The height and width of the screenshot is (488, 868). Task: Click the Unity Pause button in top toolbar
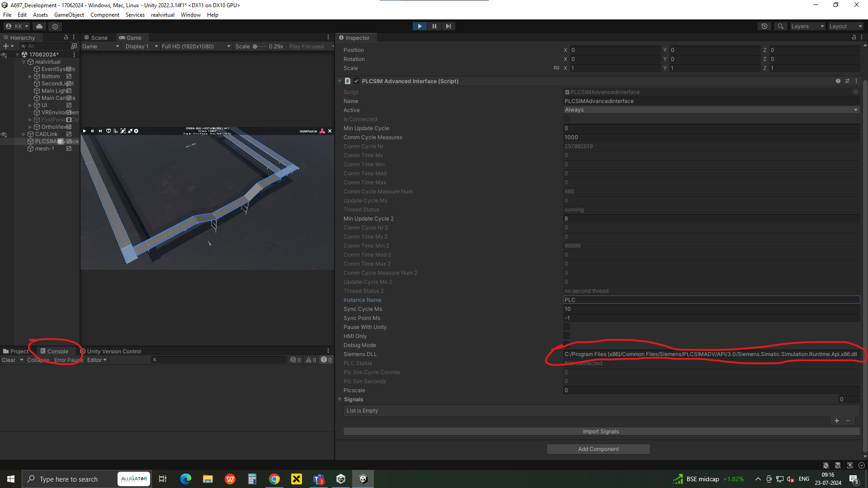coord(434,26)
